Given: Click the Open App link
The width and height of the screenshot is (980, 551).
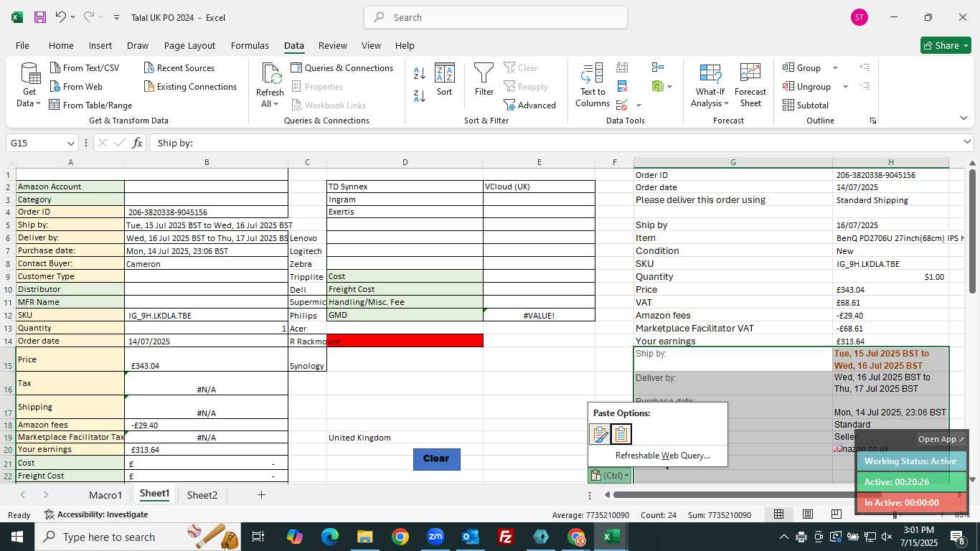Looking at the screenshot, I should (x=941, y=439).
